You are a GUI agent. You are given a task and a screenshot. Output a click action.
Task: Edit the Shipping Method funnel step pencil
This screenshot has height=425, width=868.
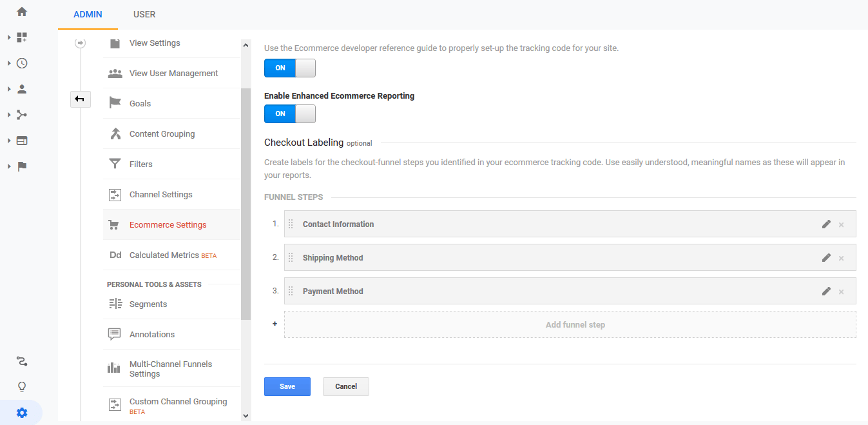[x=826, y=257]
